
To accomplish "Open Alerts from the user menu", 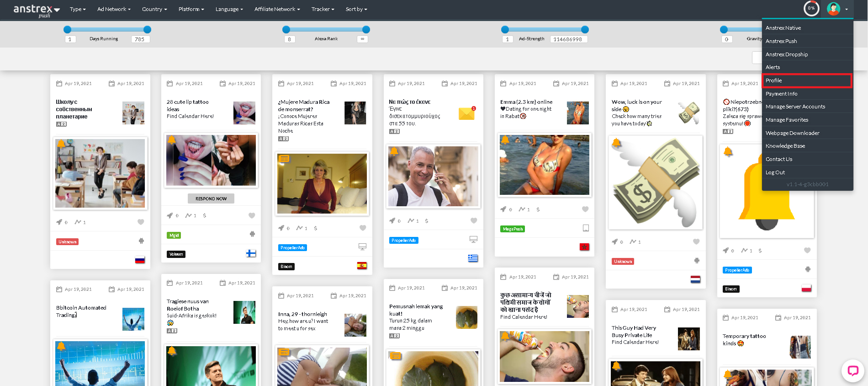I will [x=807, y=67].
